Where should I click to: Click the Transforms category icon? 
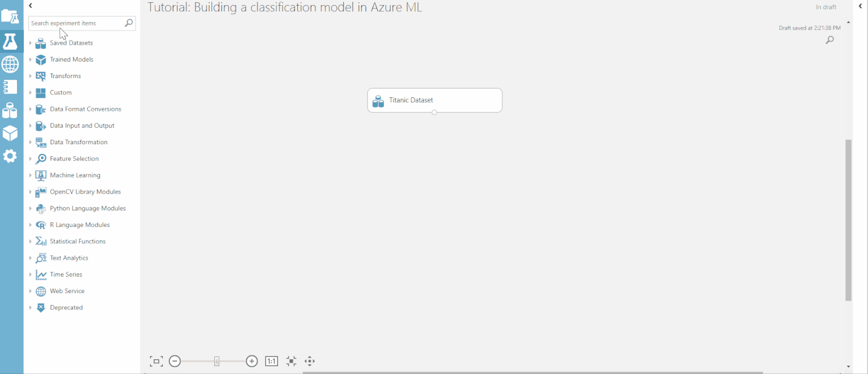[41, 76]
